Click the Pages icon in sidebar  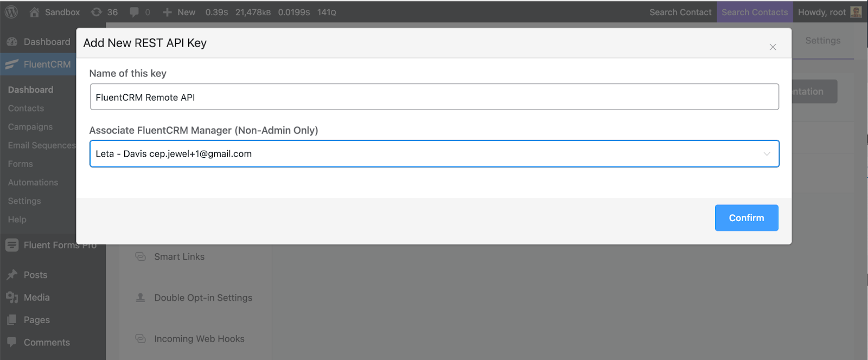pos(12,320)
